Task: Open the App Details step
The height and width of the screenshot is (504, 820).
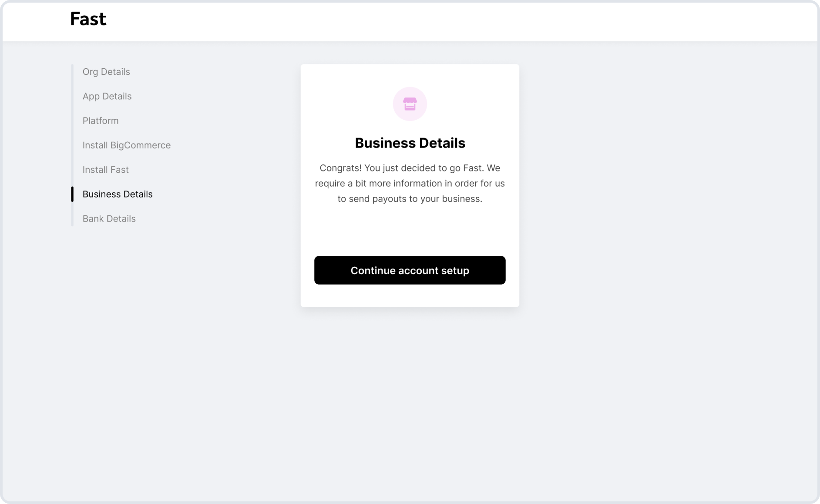Action: [x=107, y=96]
